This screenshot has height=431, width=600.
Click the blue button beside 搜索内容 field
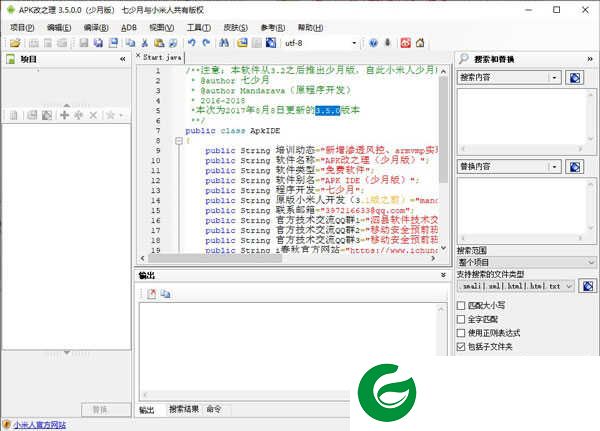(x=574, y=78)
